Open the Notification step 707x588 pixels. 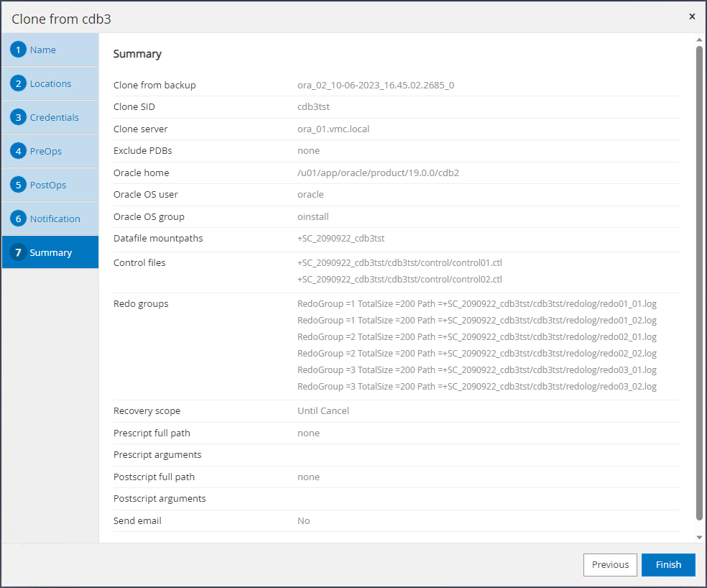tap(55, 219)
